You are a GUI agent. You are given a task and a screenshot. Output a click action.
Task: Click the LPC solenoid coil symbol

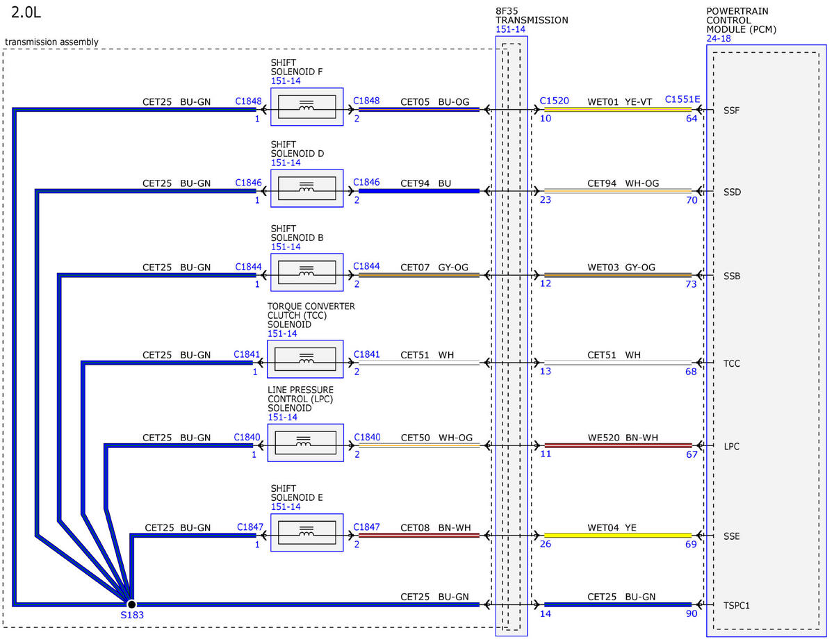click(305, 443)
